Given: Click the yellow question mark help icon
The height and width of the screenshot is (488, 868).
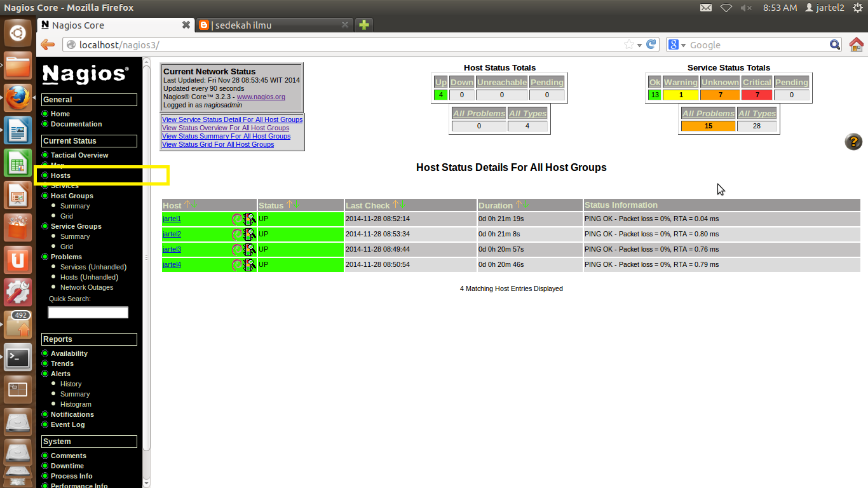Looking at the screenshot, I should (x=853, y=142).
